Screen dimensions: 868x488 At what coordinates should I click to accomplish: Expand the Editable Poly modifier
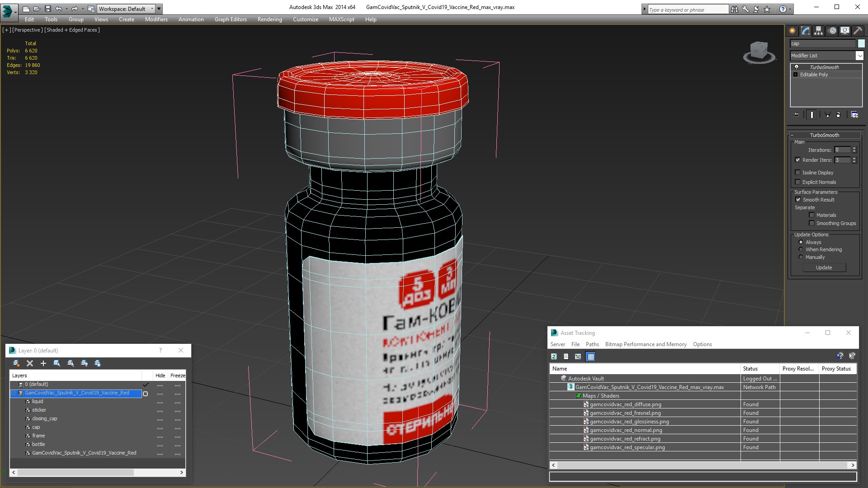point(795,75)
